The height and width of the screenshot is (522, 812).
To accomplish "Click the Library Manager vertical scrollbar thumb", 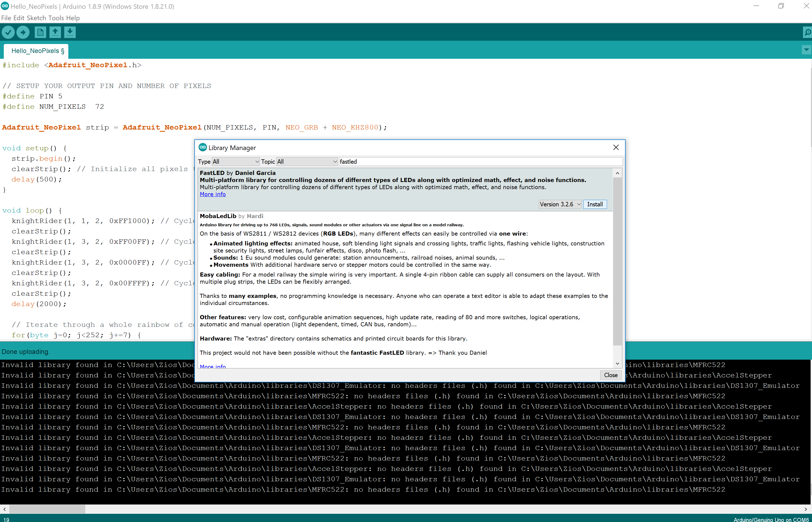I will (x=617, y=261).
